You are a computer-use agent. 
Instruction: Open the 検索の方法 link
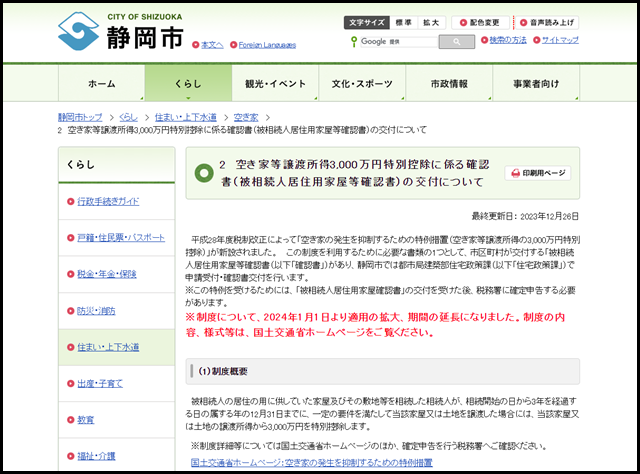pos(508,40)
